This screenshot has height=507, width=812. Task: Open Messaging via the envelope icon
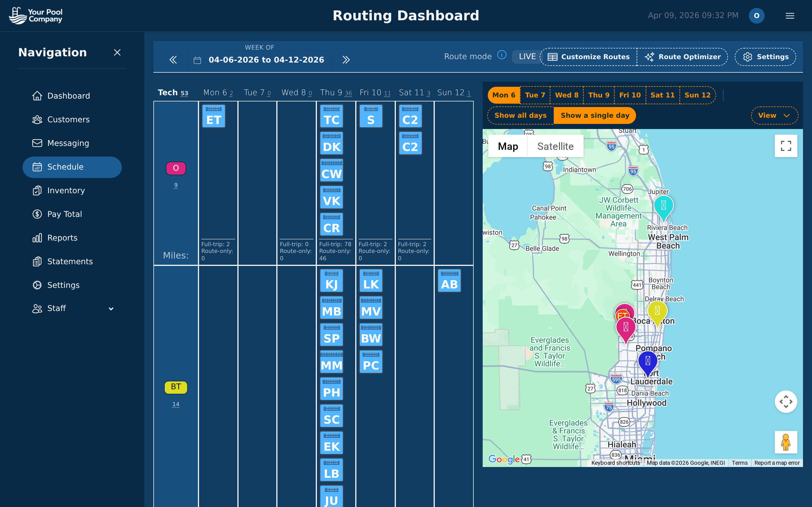point(37,143)
